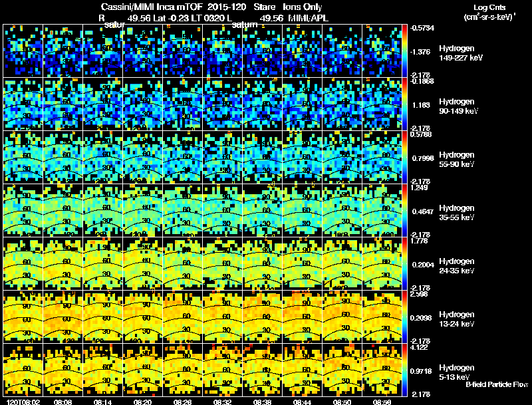Open the Hydrogen 149-227 keV panel at 08:56
This screenshot has width=532, height=405.
[382, 51]
